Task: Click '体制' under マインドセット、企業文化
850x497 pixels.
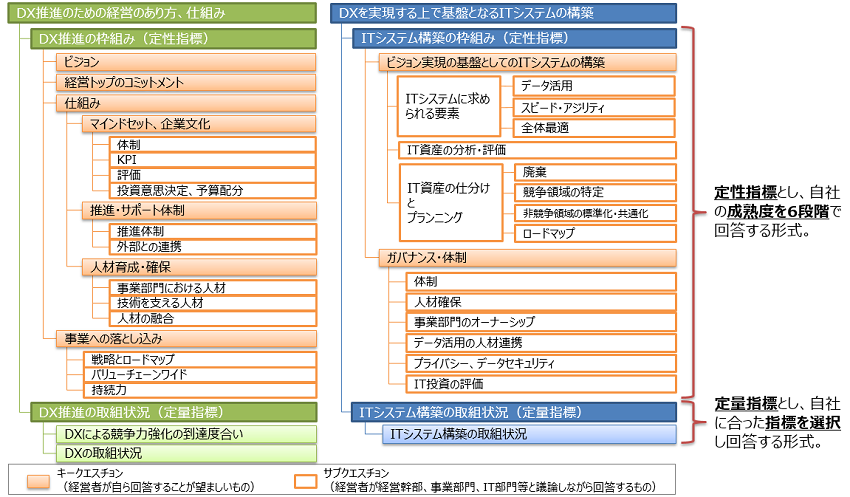Action: (x=212, y=145)
